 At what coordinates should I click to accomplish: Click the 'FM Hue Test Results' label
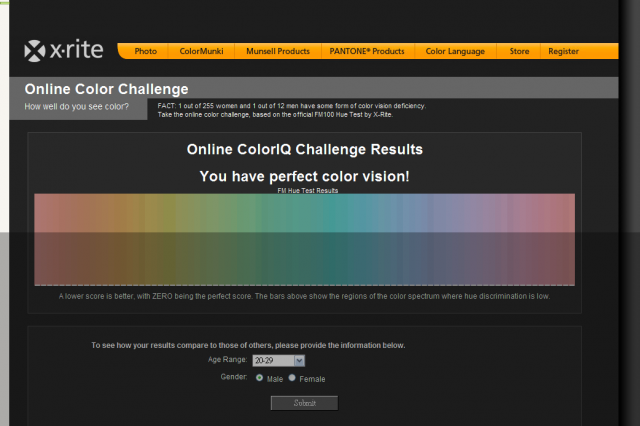308,191
